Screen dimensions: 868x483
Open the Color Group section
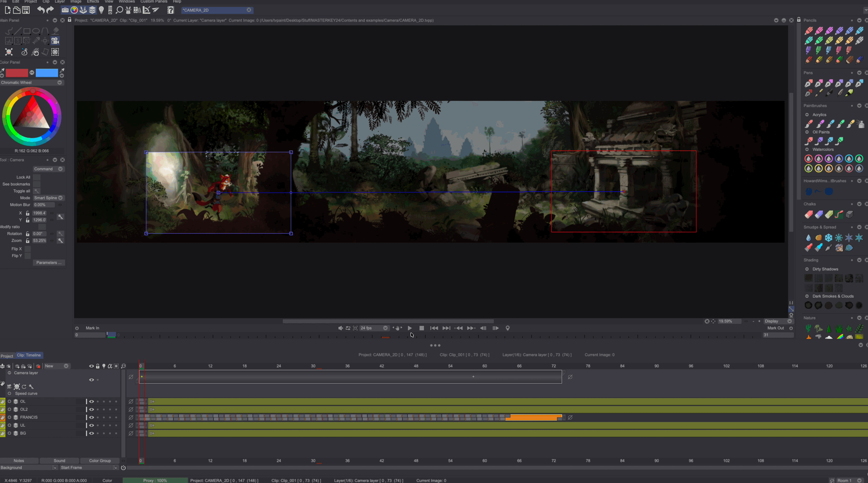[x=100, y=460]
